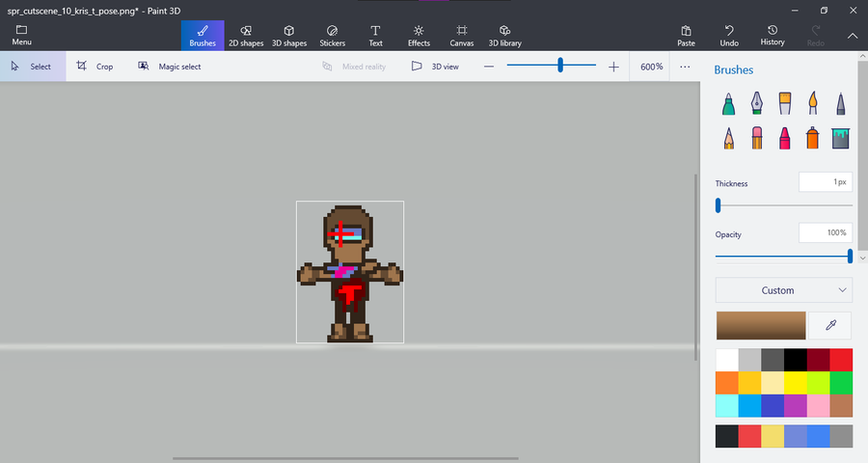Choose the black color swatch
Viewport: 868px width, 463px height.
796,360
